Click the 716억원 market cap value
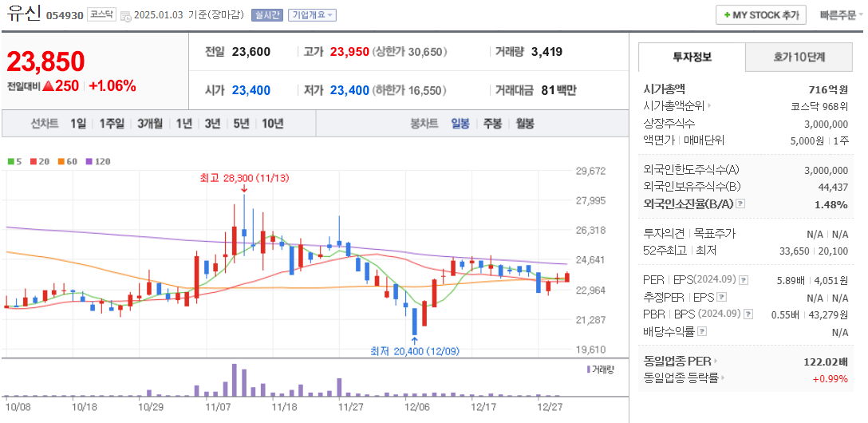The height and width of the screenshot is (423, 868). [828, 89]
